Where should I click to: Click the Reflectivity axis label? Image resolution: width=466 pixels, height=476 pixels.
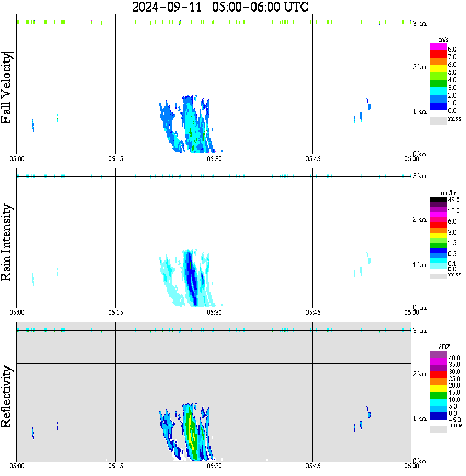[x=7, y=396]
